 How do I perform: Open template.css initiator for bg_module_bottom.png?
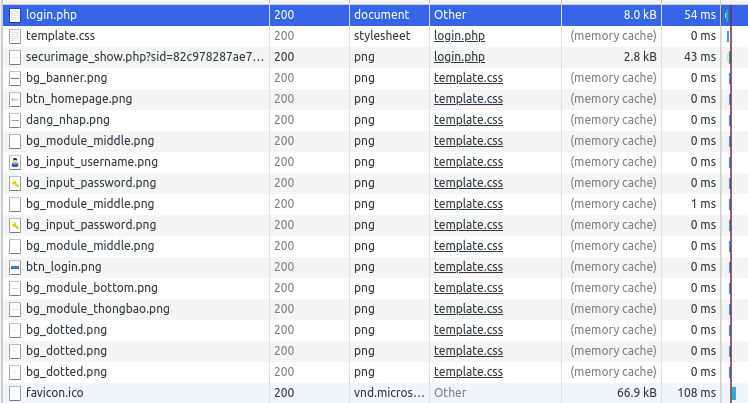pyautogui.click(x=468, y=288)
